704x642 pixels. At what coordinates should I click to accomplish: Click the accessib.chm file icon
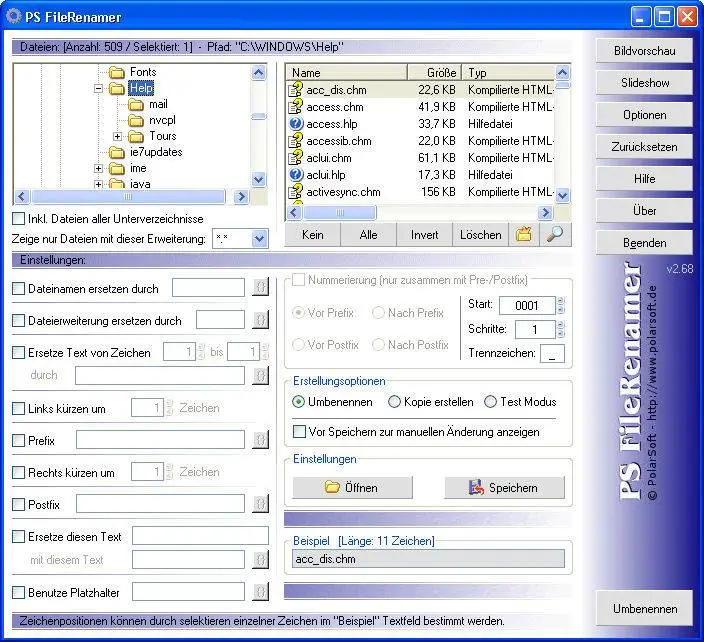pos(295,141)
